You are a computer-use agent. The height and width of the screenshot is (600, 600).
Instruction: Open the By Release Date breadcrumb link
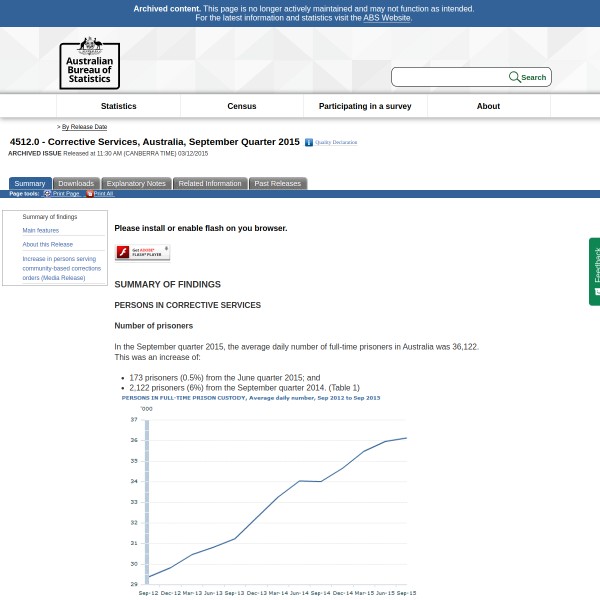84,127
